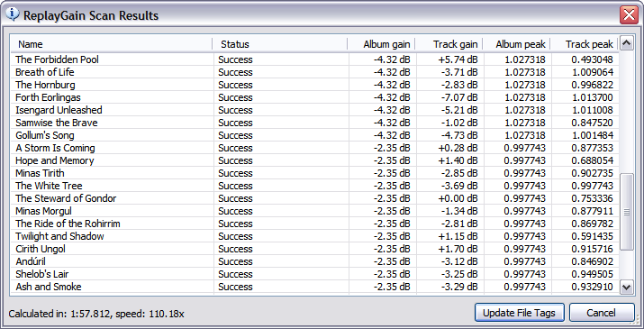Click the +0.00 dB track gain value
Viewport: 644px width, 329px height.
point(458,198)
